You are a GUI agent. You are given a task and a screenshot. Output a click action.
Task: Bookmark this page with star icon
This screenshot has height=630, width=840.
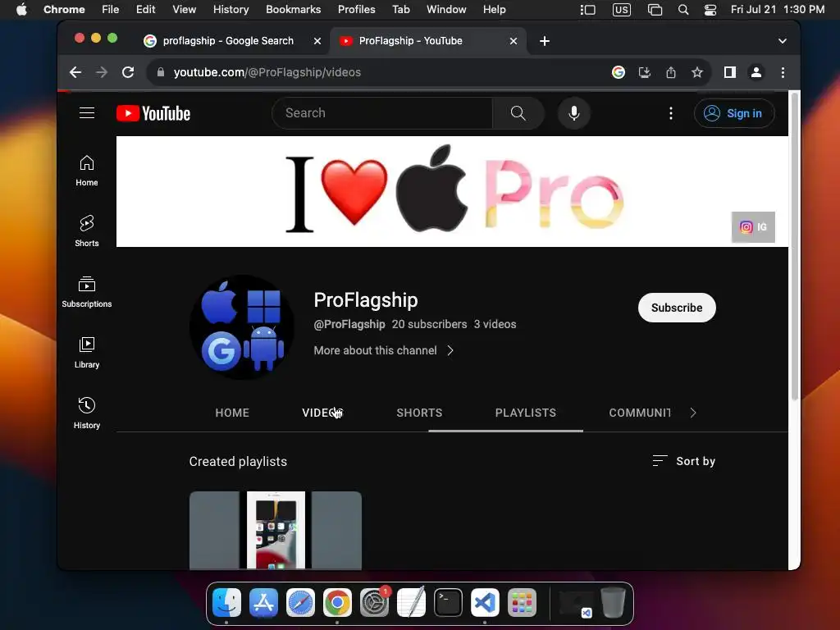[697, 72]
